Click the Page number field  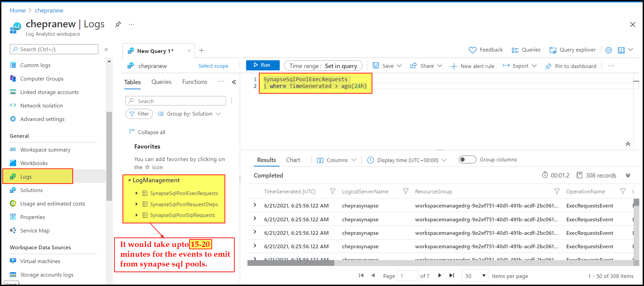pos(407,276)
